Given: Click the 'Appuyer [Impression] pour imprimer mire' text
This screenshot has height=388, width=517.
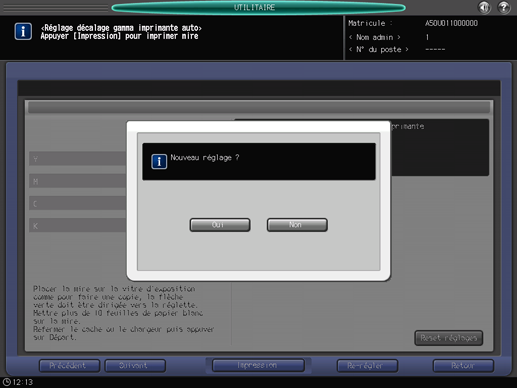Looking at the screenshot, I should click(x=119, y=36).
